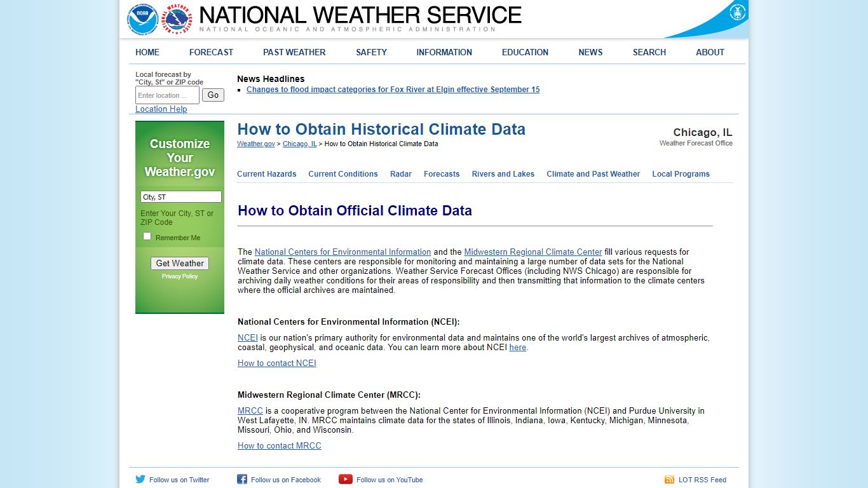
Task: Toggle the Remember Me checkbox
Action: 147,236
